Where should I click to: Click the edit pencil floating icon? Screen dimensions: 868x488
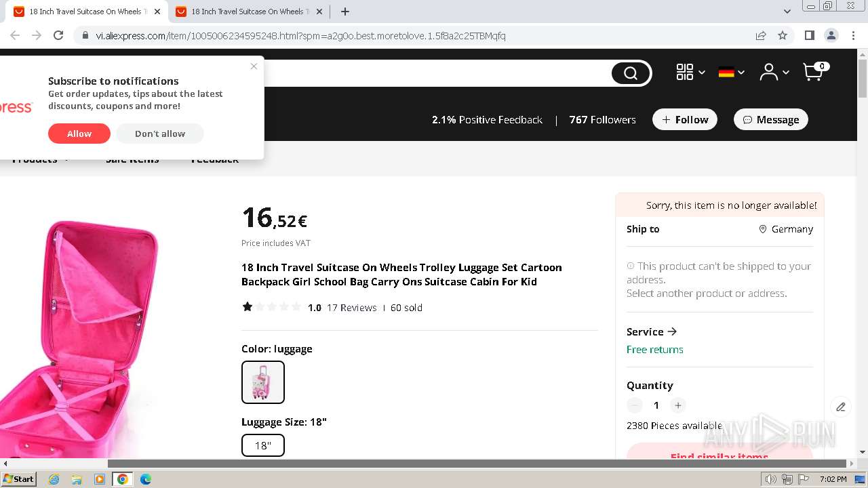click(x=841, y=407)
